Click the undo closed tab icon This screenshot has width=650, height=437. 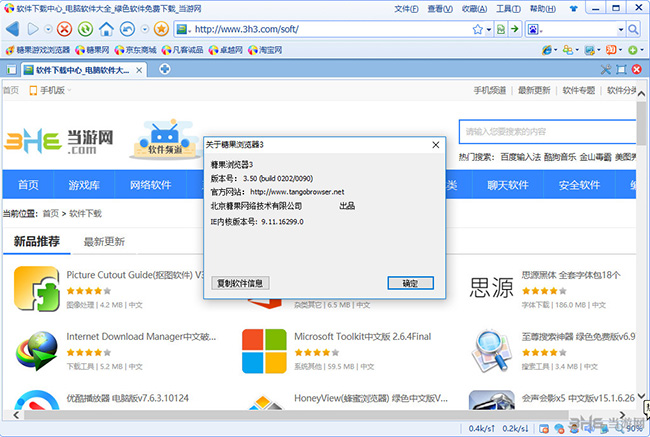(127, 29)
